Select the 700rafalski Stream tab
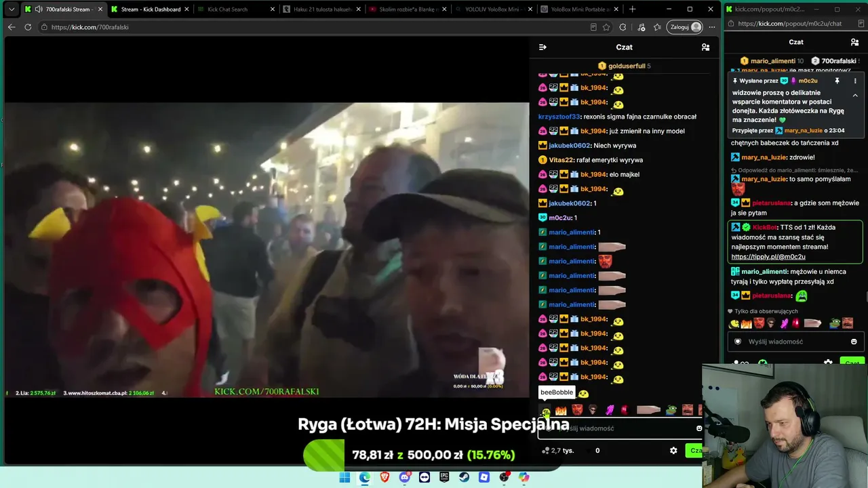 point(64,9)
